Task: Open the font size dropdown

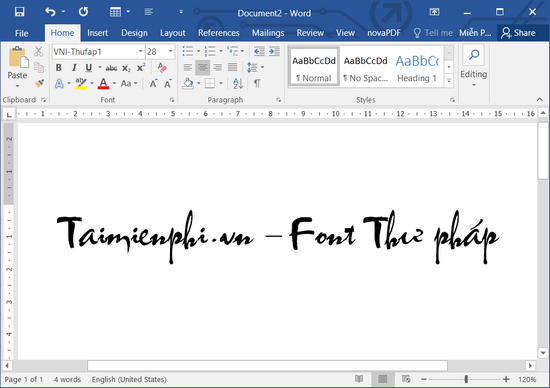Action: 170,52
